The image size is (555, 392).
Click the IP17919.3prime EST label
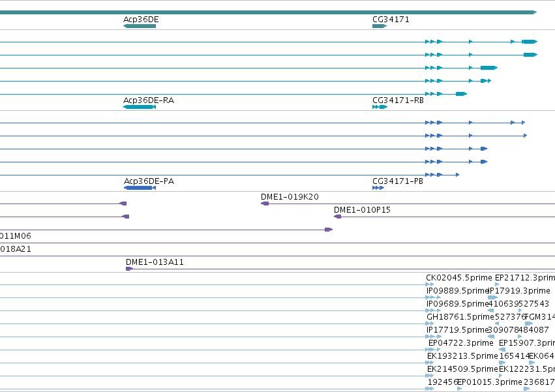pyautogui.click(x=519, y=291)
